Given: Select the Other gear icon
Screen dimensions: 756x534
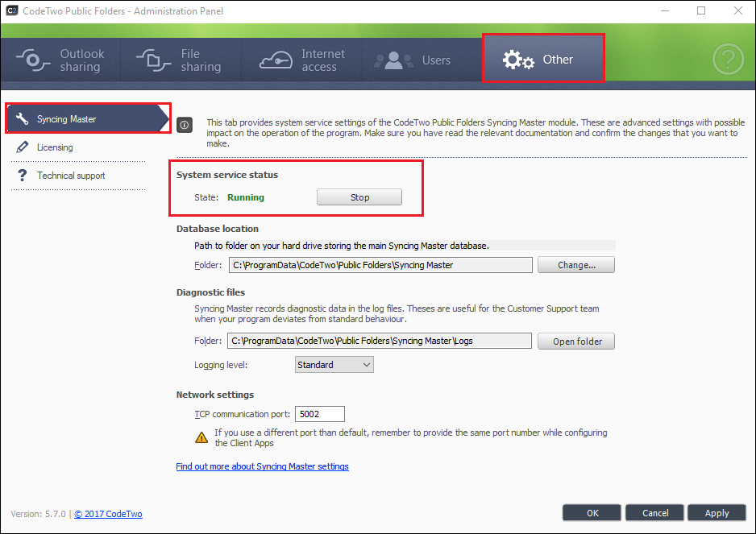Looking at the screenshot, I should pos(518,58).
